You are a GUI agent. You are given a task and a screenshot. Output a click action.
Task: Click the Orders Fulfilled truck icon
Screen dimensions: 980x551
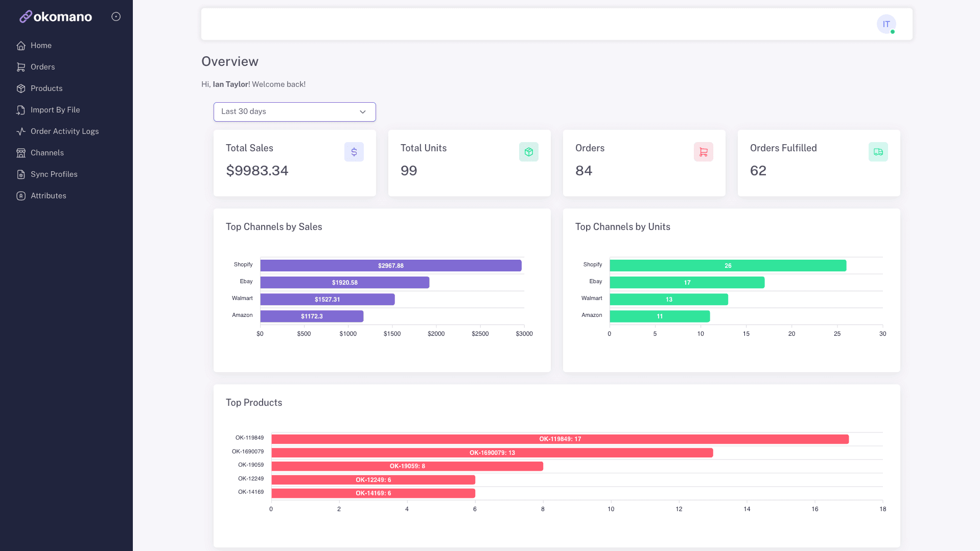pos(878,152)
